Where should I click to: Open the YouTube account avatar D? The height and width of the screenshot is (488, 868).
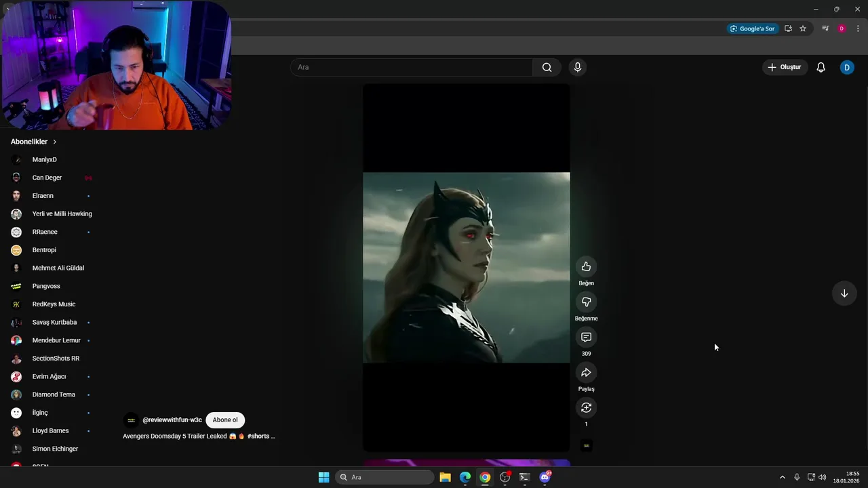[847, 67]
